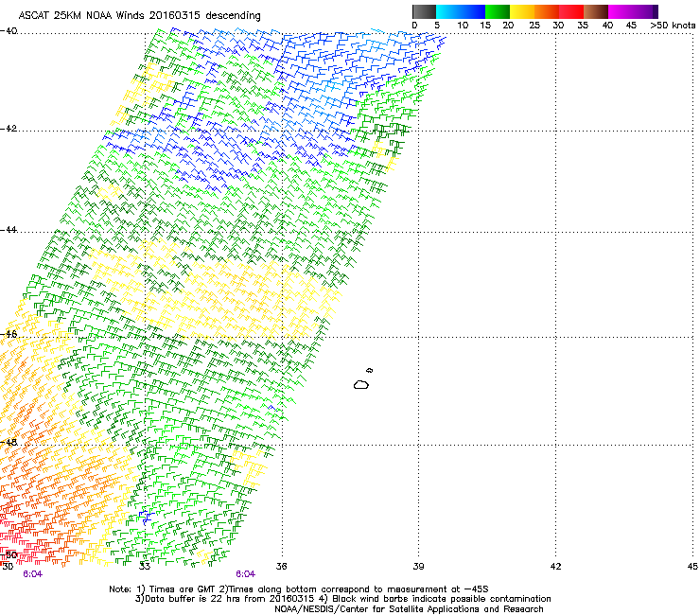The image size is (700, 615).
Task: Click the yellow 20-25 knots legend swatch
Action: [522, 11]
